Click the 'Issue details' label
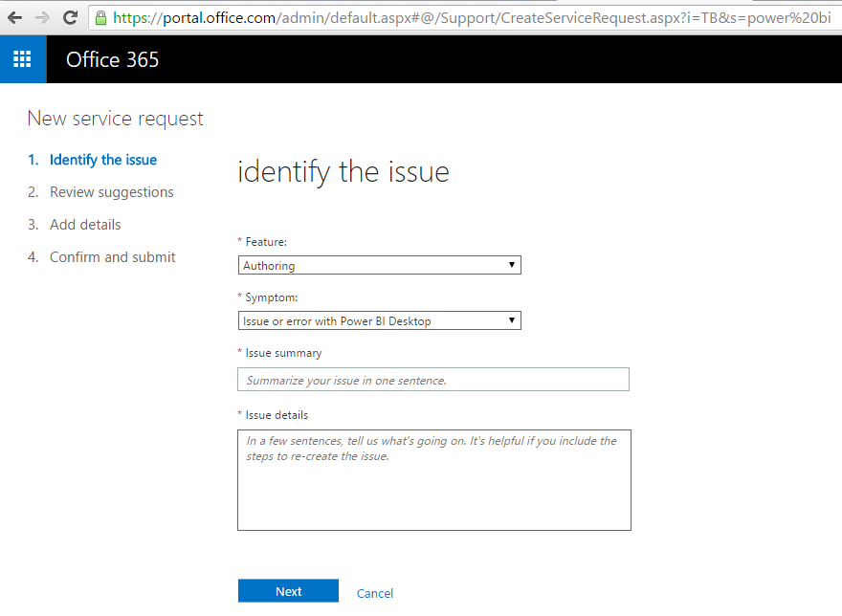This screenshot has height=616, width=842. pyautogui.click(x=277, y=415)
